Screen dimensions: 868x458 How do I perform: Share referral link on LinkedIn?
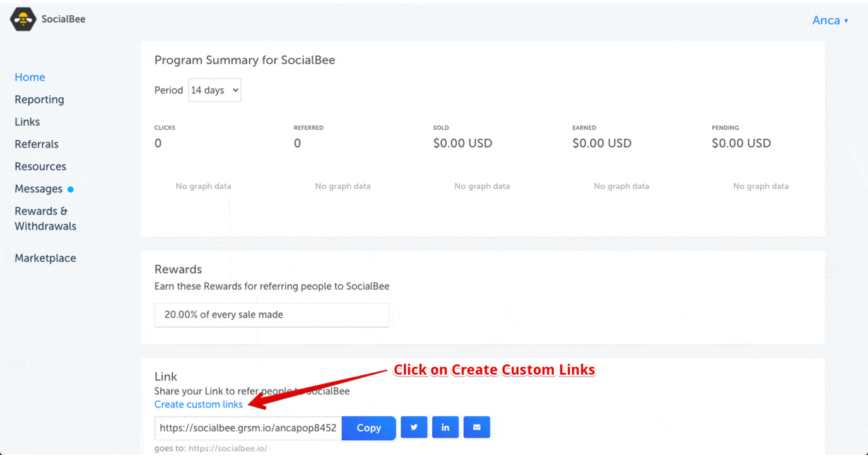445,427
